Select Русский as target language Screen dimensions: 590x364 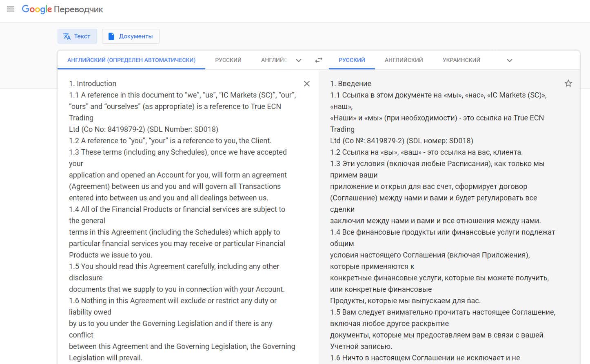pyautogui.click(x=352, y=60)
